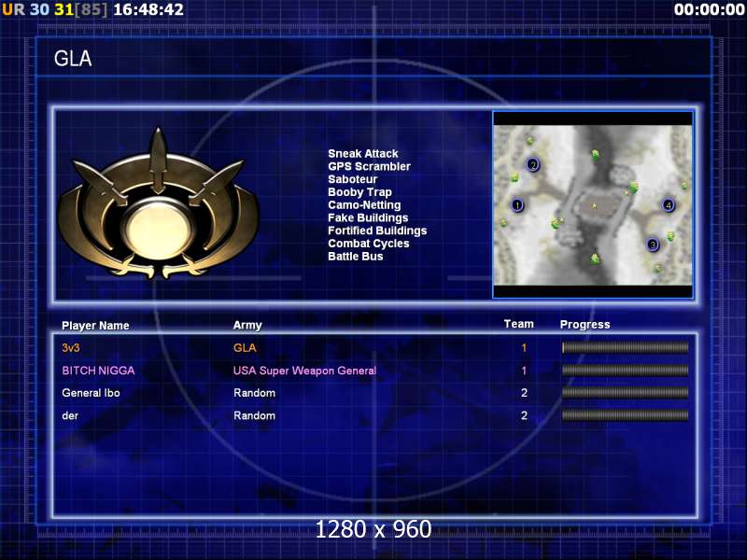Click the Battle Bus ability text
This screenshot has width=747, height=560.
[356, 257]
